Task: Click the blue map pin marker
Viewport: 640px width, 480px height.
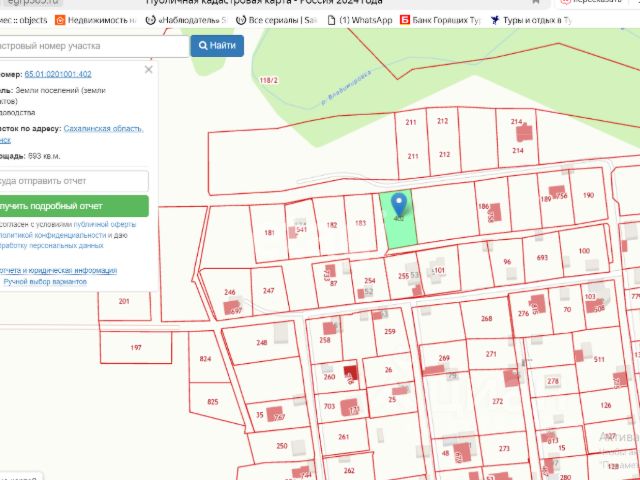Action: pyautogui.click(x=399, y=205)
